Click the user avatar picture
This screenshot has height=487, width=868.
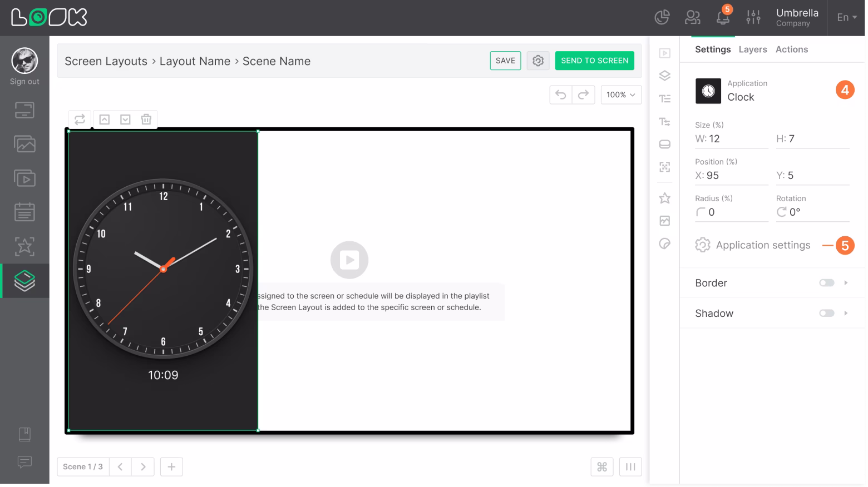[x=24, y=61]
